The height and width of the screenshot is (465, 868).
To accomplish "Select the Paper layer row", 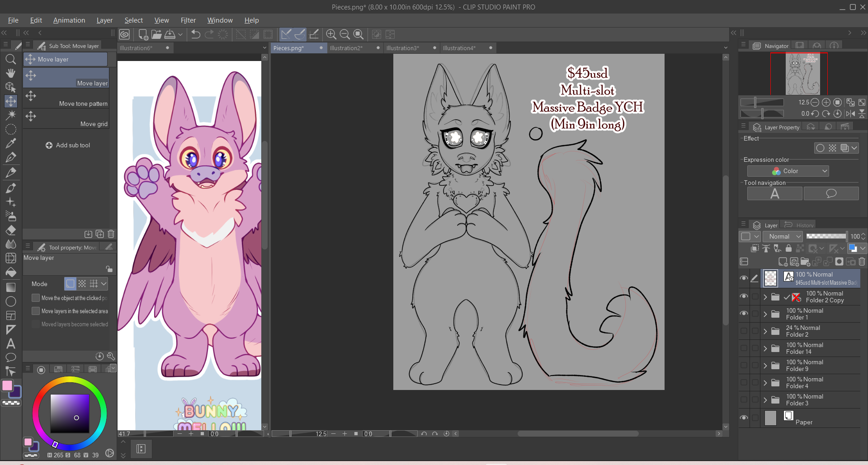I will tap(811, 418).
